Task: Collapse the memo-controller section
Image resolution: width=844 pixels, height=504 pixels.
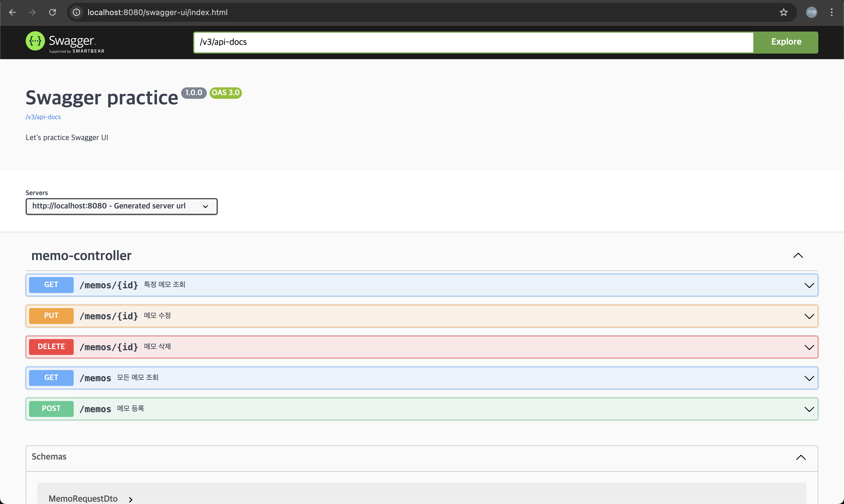Action: point(798,255)
